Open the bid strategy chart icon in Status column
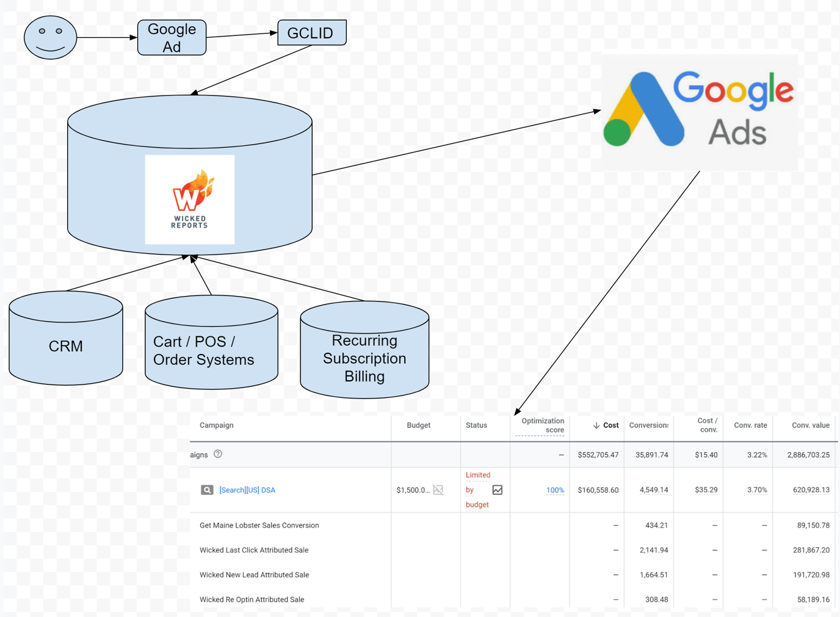The height and width of the screenshot is (617, 840). coord(498,489)
